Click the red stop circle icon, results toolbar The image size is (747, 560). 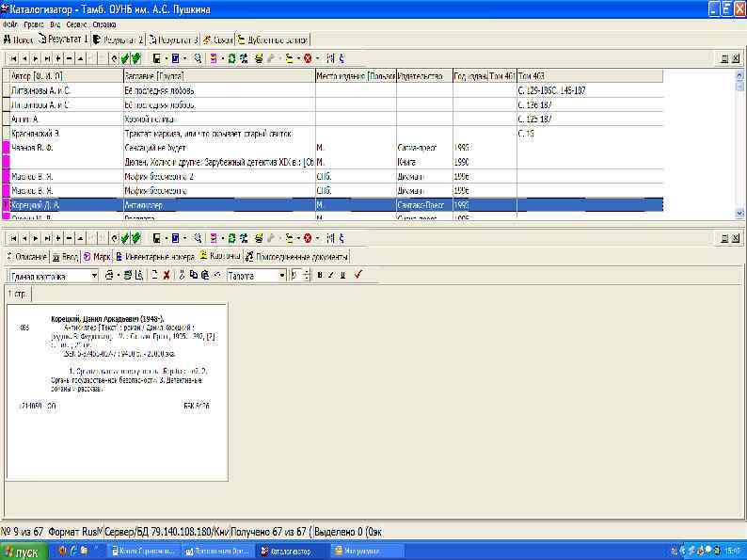pos(308,58)
